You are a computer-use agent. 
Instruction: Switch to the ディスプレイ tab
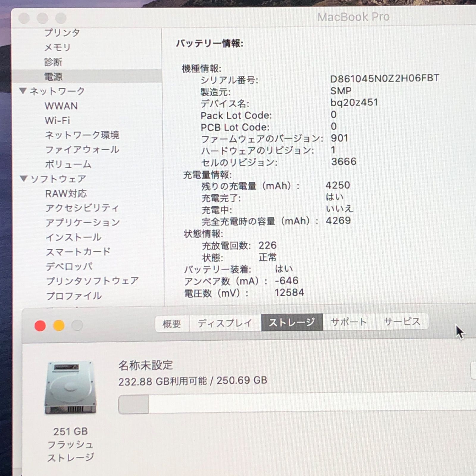[x=225, y=323]
